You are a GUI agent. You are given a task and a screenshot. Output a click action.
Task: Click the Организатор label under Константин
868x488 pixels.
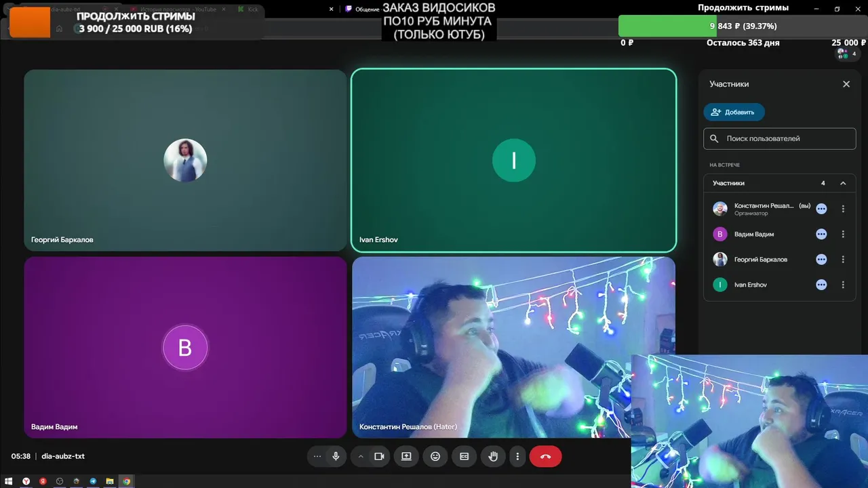coord(751,213)
